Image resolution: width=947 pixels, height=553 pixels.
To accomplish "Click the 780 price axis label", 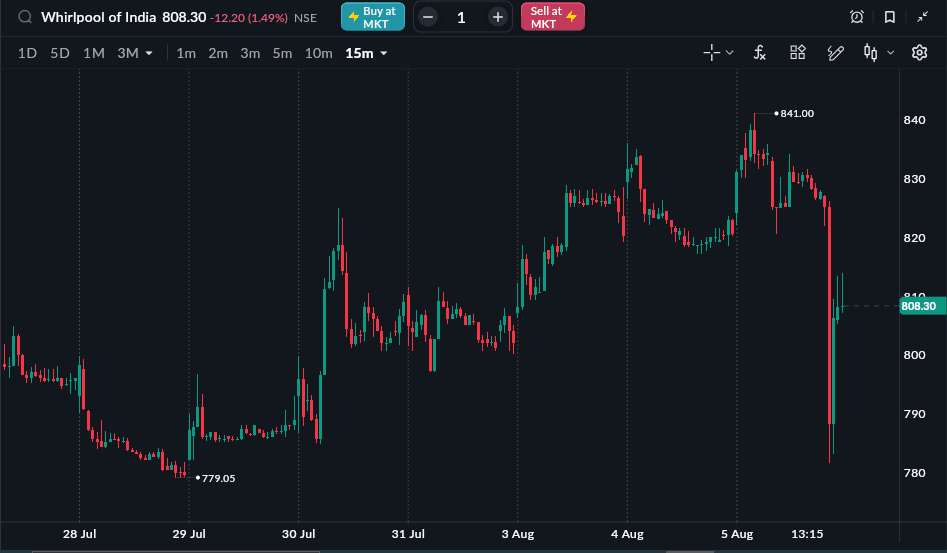I will click(x=914, y=473).
